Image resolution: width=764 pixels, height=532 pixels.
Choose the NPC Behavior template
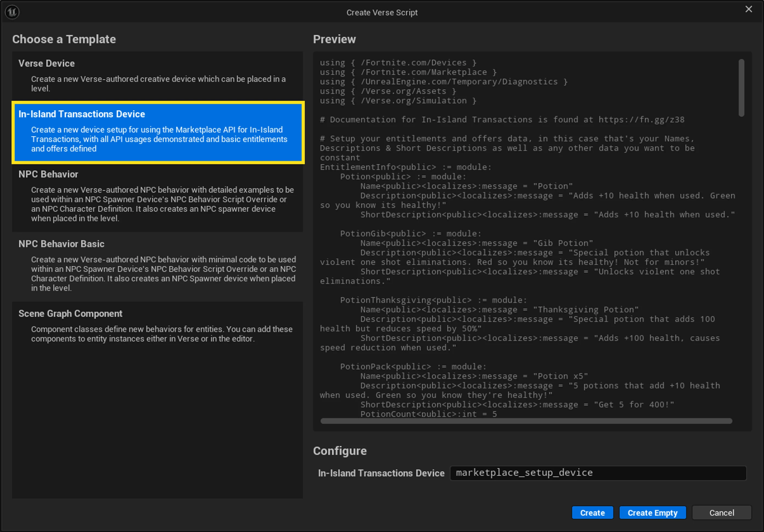(157, 197)
